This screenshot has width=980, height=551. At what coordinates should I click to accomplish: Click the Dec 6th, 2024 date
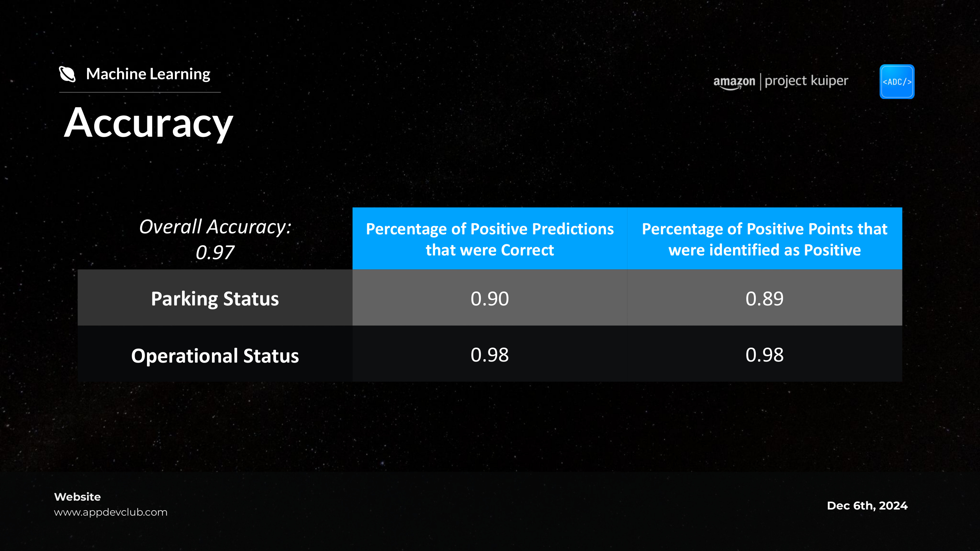pyautogui.click(x=867, y=506)
